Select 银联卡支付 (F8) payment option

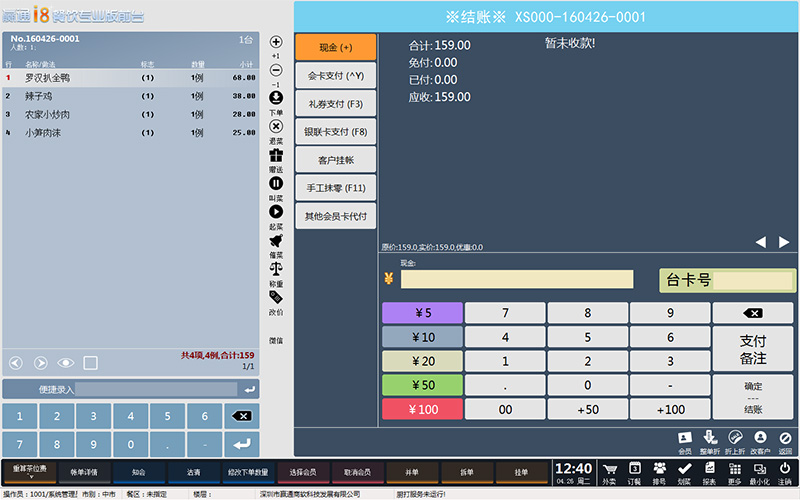[x=335, y=132]
